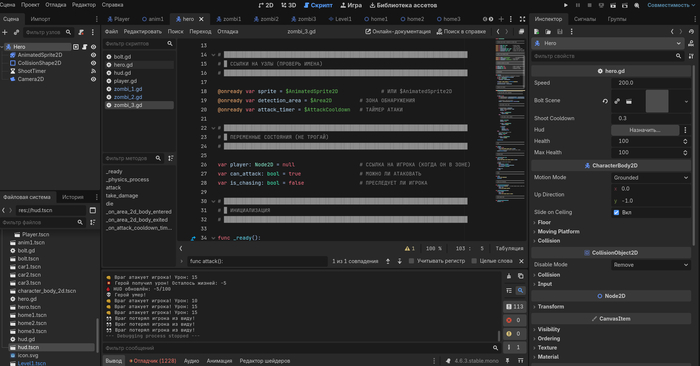Toggle method list sorting icon
The image size is (700, 366).
pos(171,158)
